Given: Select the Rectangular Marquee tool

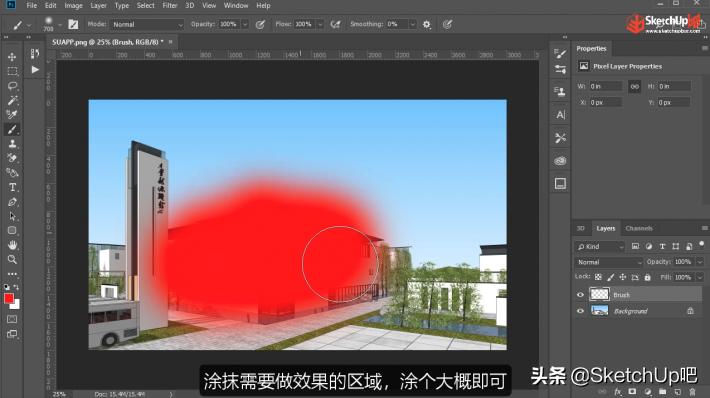Looking at the screenshot, I should [12, 72].
